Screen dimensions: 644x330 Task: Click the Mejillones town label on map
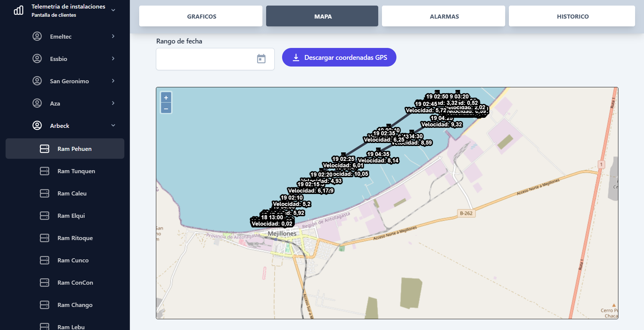coord(282,233)
